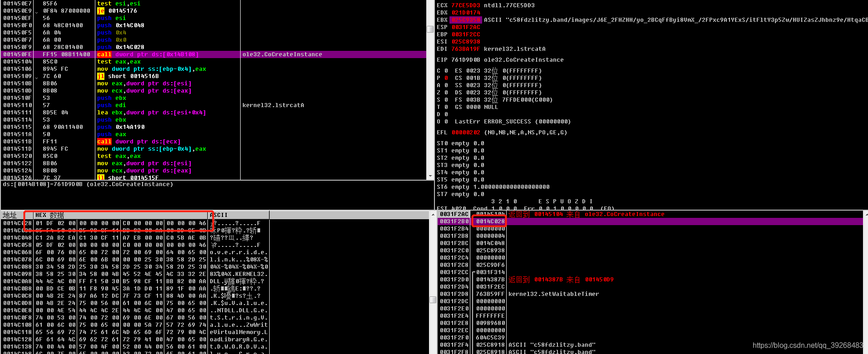
Task: Toggle the S flag bit
Action: click(446, 100)
